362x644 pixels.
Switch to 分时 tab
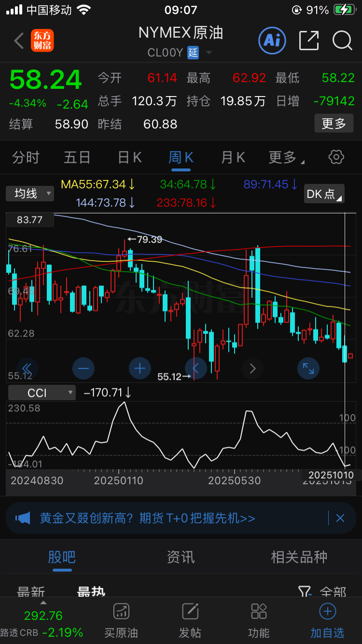pyautogui.click(x=26, y=157)
